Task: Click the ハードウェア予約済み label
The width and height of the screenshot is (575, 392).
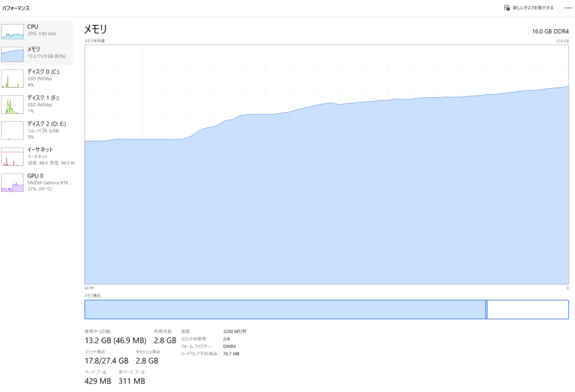Action: point(200,354)
